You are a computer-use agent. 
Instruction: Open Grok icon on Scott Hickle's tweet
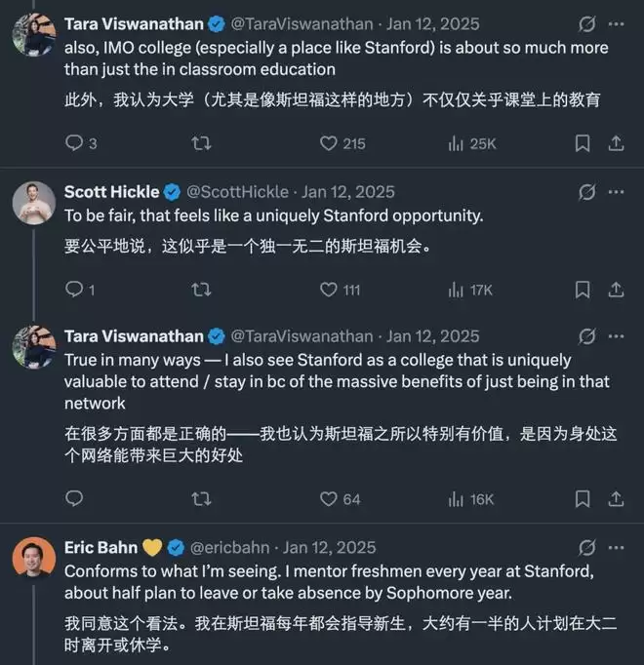coord(586,191)
